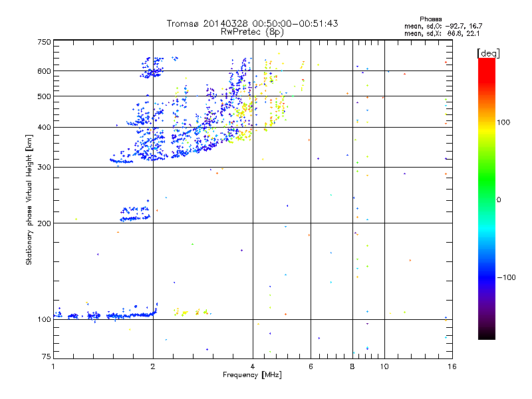Click the colorbar tick label '-100'
Image resolution: width=532 pixels, height=399 pixels.
[x=506, y=277]
